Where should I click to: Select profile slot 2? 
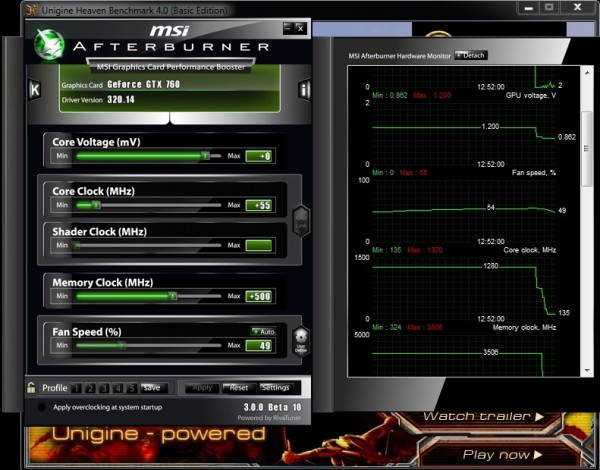click(x=90, y=388)
